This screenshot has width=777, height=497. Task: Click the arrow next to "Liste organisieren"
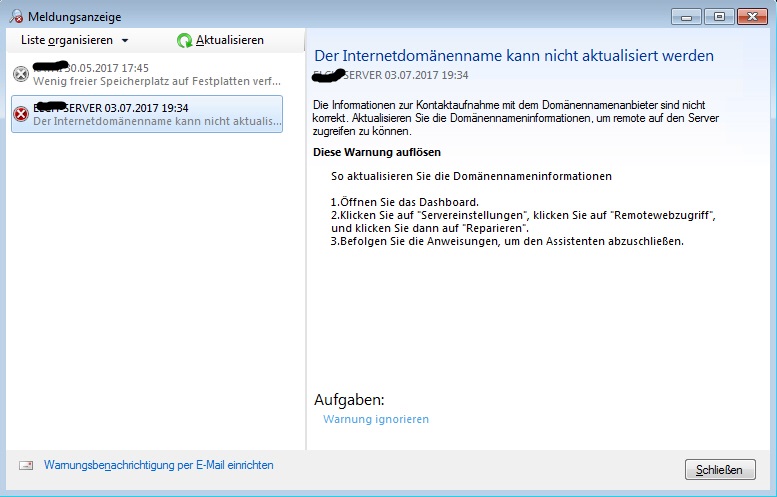click(x=125, y=41)
